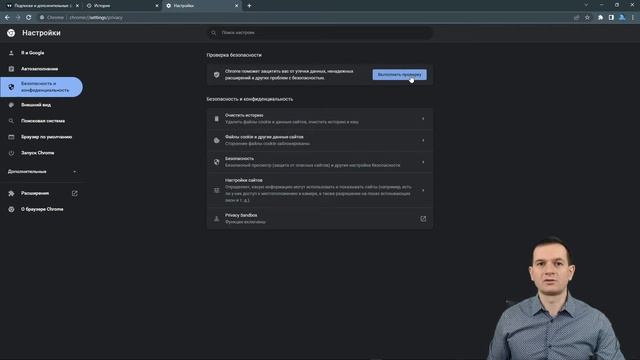Click the browser back arrow
This screenshot has width=640, height=360.
point(7,18)
